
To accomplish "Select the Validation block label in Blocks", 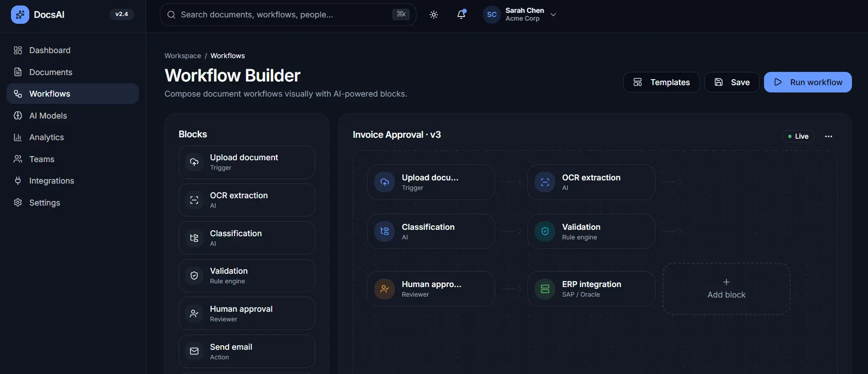I will (x=229, y=271).
